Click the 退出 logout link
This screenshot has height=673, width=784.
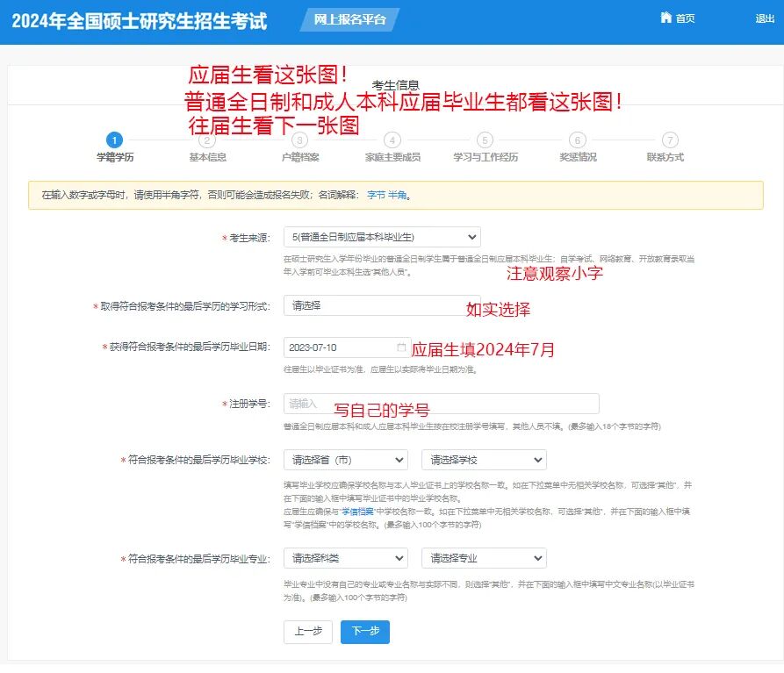(764, 18)
